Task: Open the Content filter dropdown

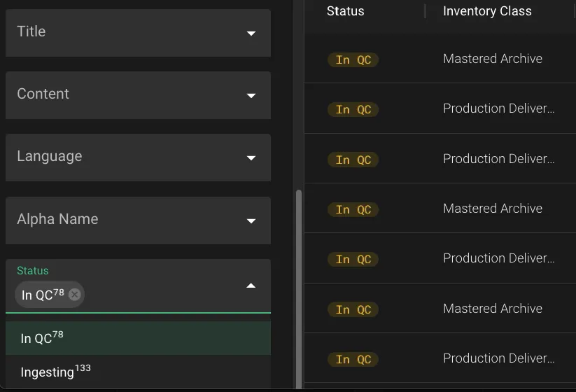Action: [251, 95]
